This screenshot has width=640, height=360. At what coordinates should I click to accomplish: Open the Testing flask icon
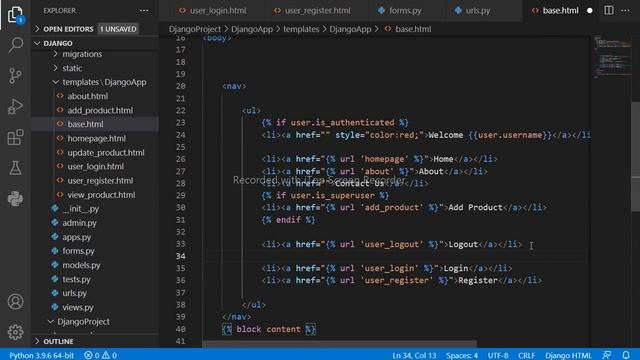[x=16, y=168]
